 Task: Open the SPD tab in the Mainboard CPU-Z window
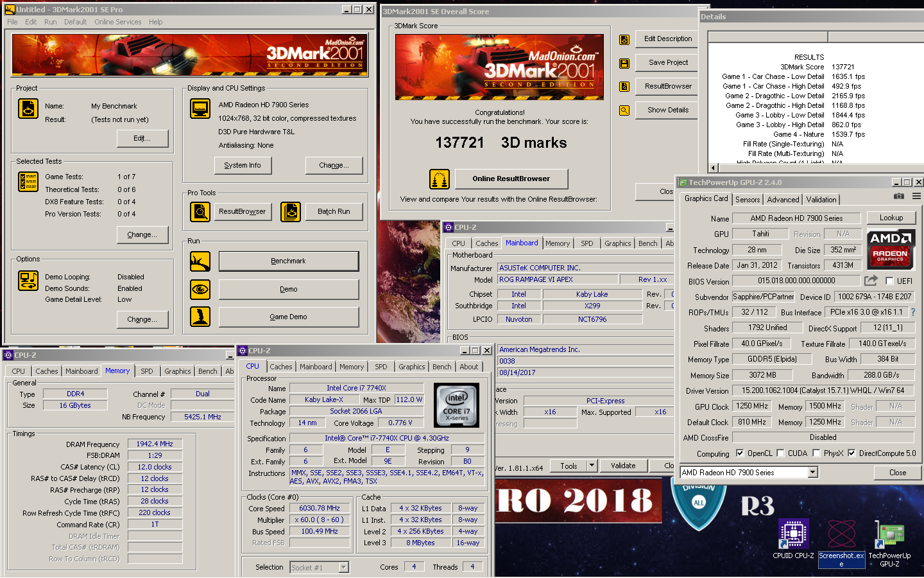pos(586,243)
